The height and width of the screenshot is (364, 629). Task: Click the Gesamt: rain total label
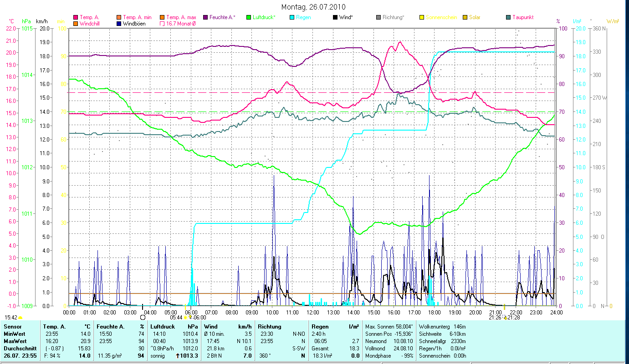click(x=320, y=349)
